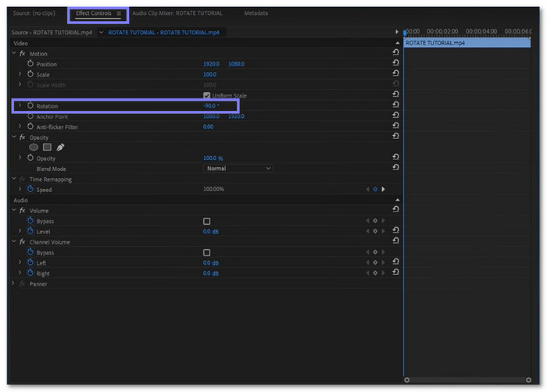Viewport: 547px width, 392px height.
Task: Reset the Motion effect
Action: tap(395, 52)
